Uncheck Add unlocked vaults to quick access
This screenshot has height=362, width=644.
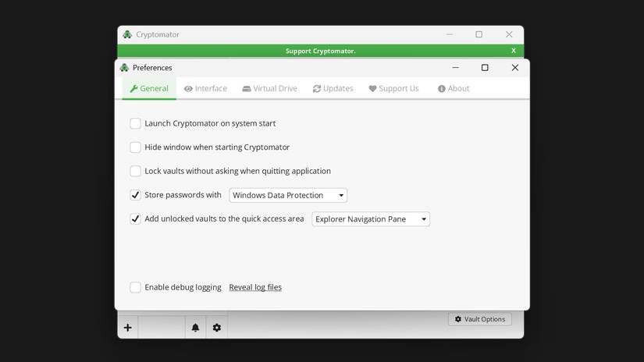click(x=135, y=218)
